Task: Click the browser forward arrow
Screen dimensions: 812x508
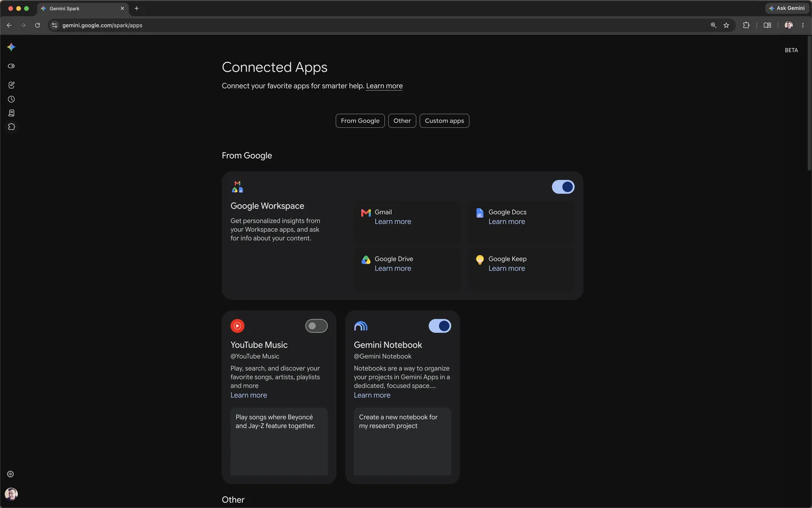Action: pyautogui.click(x=23, y=25)
